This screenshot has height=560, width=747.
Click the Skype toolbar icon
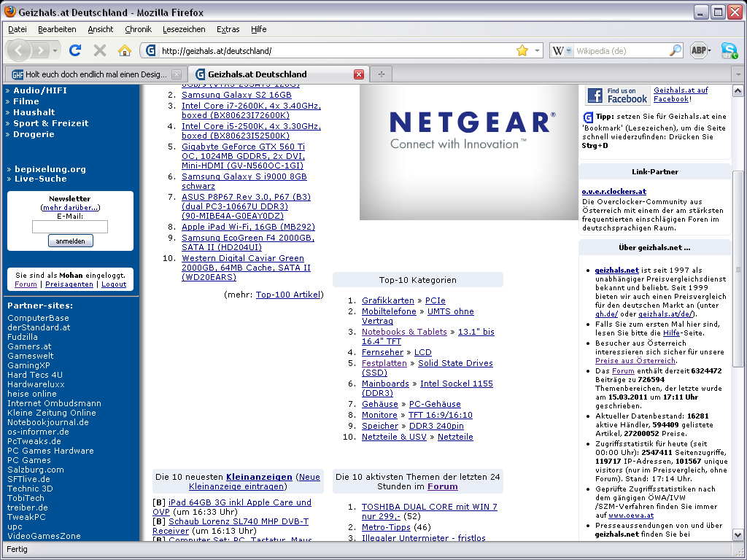tap(729, 50)
